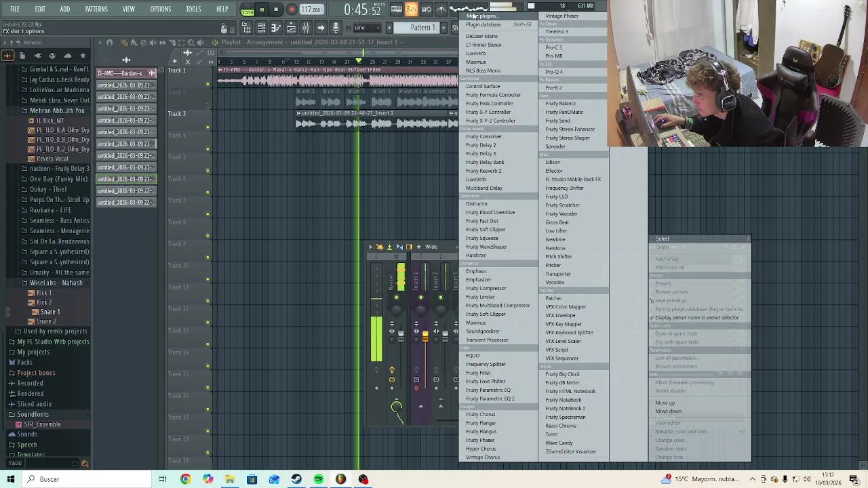Toggle Song mode switch
The height and width of the screenshot is (488, 868).
tap(247, 10)
